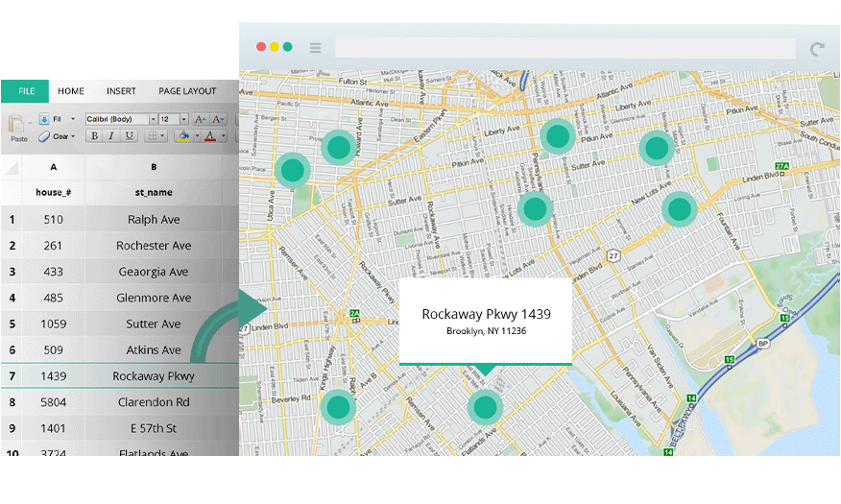Click cell containing Clarendon Rd

(x=154, y=402)
